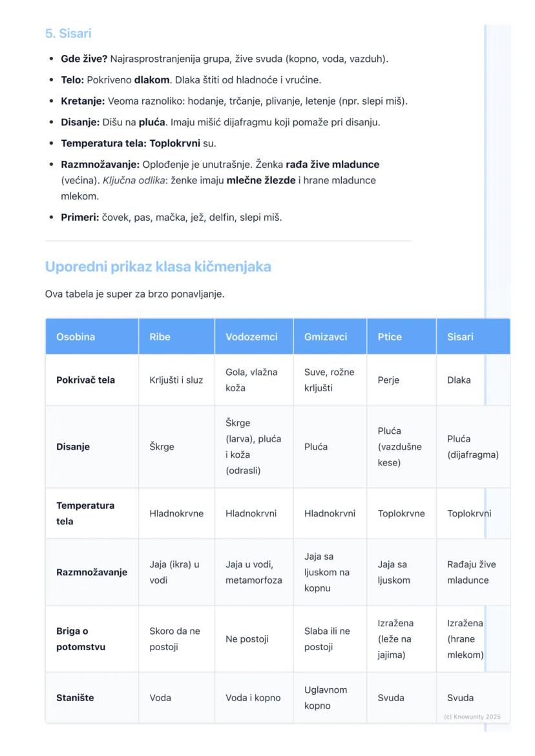Click the "Vodozemci" column header
The image size is (535, 756).
[251, 336]
